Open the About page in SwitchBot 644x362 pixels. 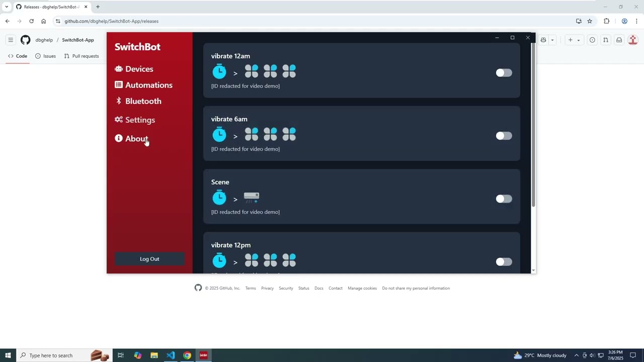[131, 138]
